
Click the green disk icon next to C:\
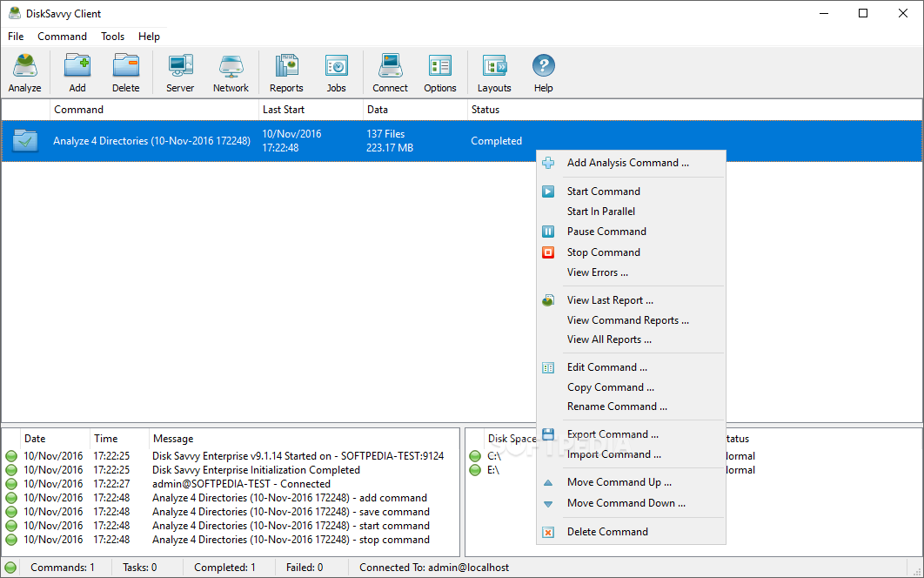475,456
